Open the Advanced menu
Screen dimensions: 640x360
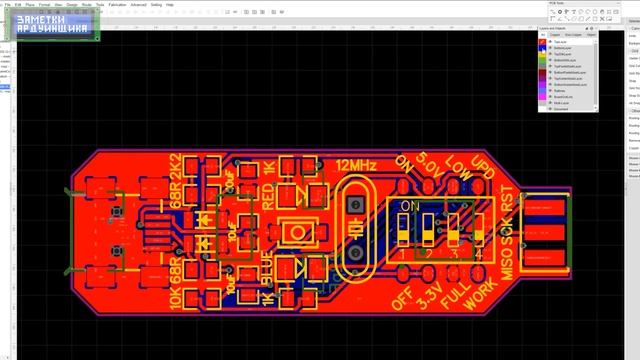pyautogui.click(x=138, y=5)
